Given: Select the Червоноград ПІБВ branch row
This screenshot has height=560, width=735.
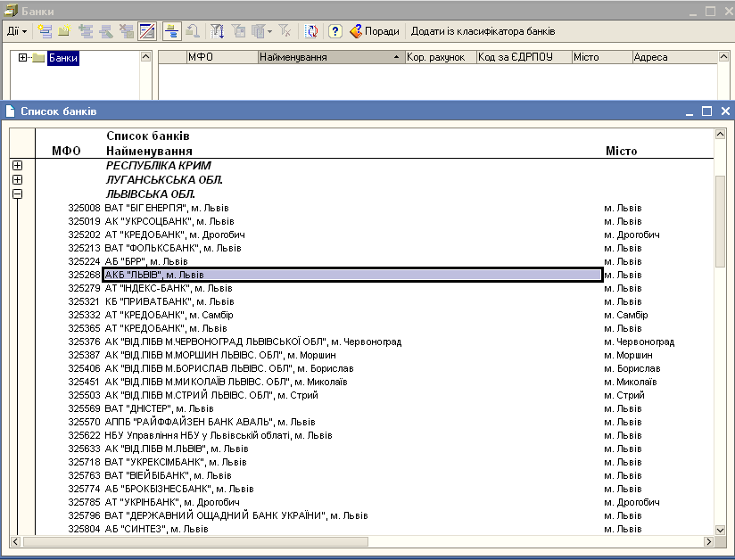Looking at the screenshot, I should (374, 342).
